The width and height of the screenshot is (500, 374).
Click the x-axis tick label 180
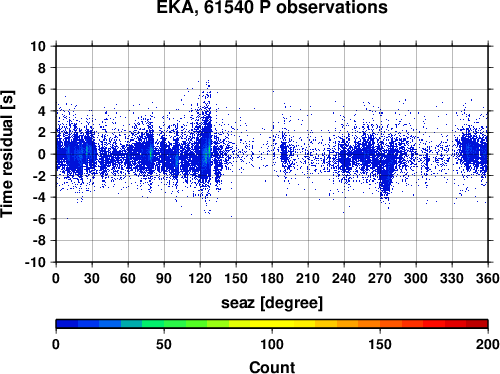(272, 278)
